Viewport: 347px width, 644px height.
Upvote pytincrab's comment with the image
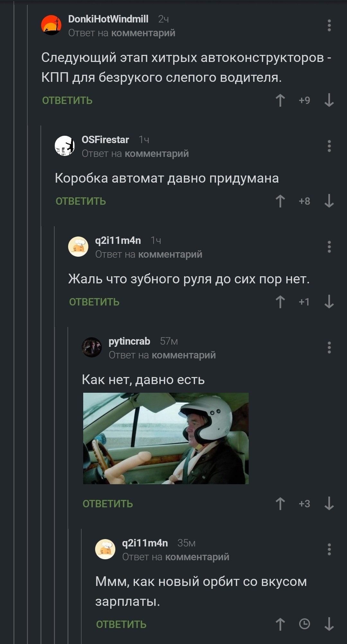tap(280, 504)
